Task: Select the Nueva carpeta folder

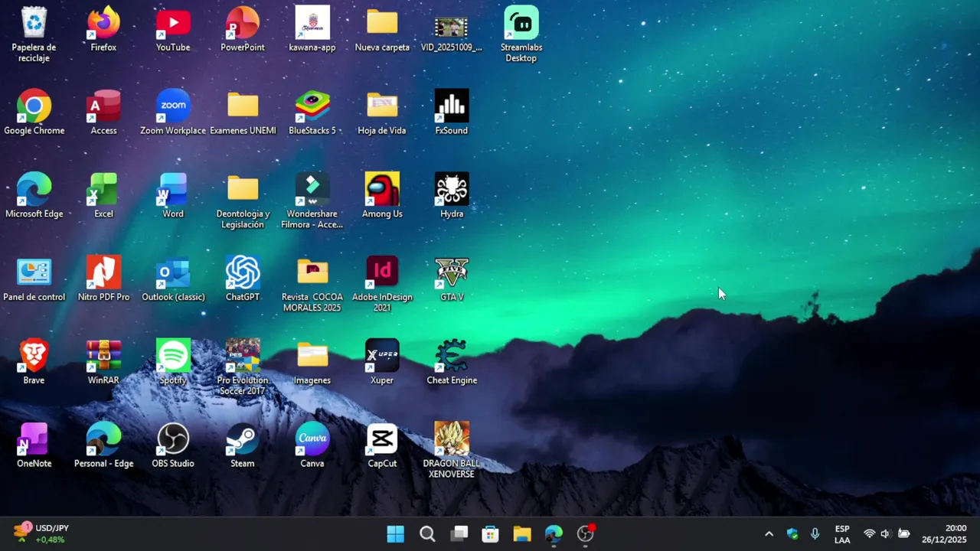Action: point(382,29)
